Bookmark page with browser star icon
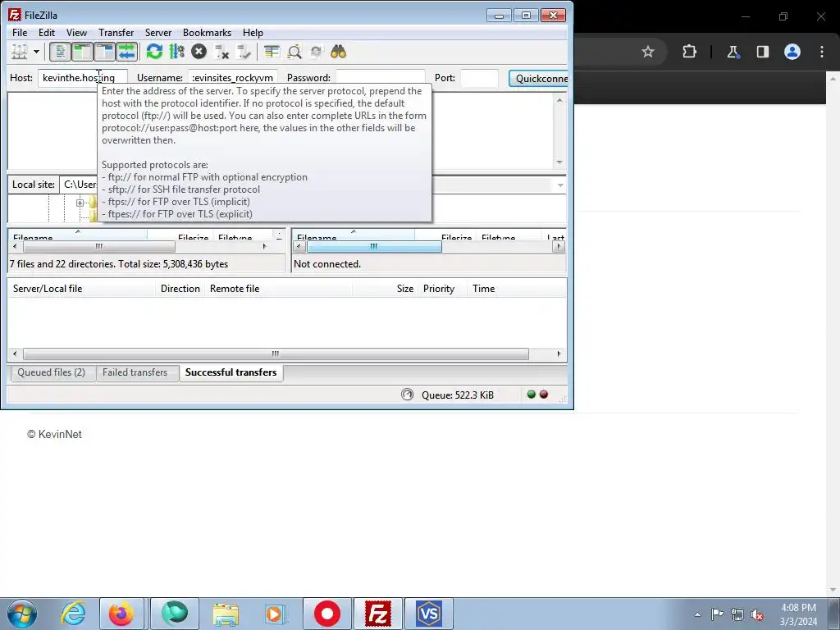 648,52
